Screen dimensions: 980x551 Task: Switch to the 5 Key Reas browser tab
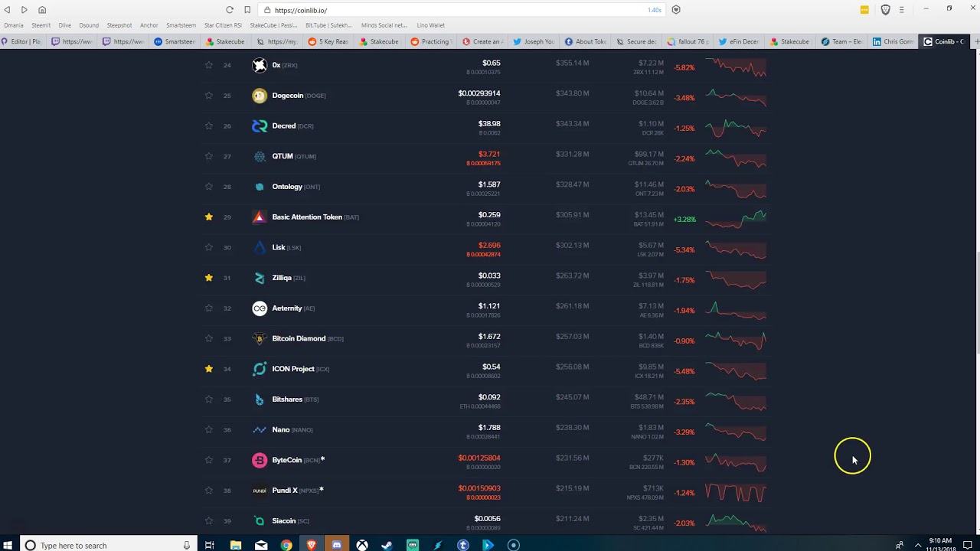click(328, 41)
